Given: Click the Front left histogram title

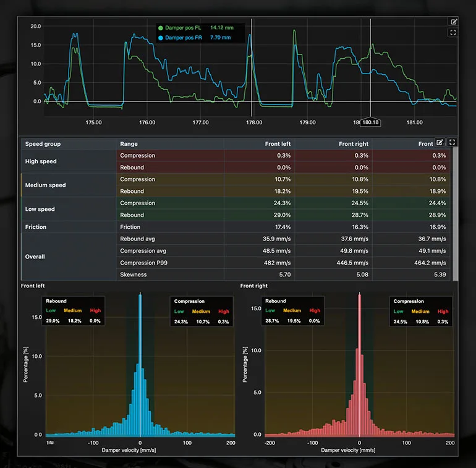Looking at the screenshot, I should (33, 286).
